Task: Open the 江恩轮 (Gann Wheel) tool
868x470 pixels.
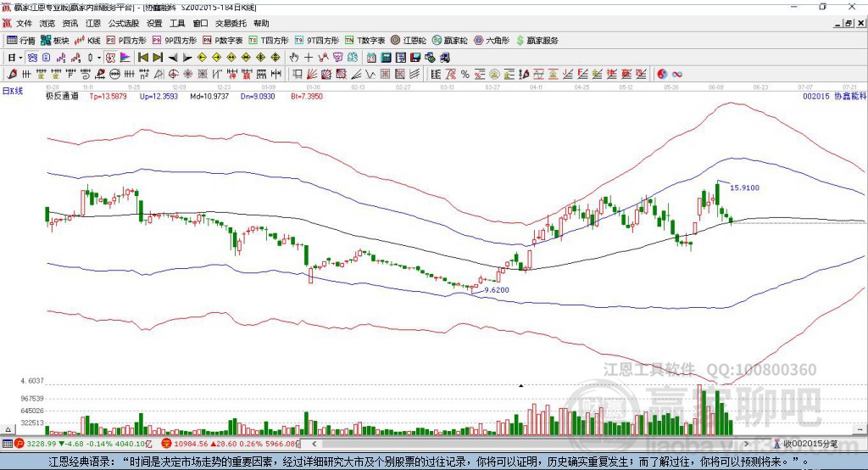Action: coord(408,41)
